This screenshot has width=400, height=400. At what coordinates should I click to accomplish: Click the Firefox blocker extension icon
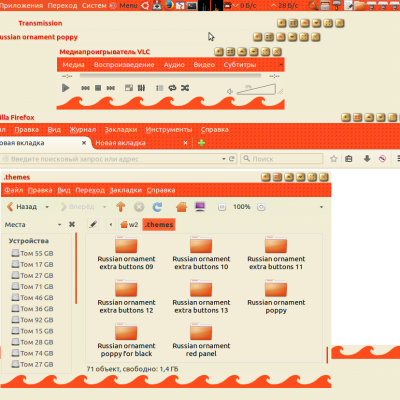383,159
